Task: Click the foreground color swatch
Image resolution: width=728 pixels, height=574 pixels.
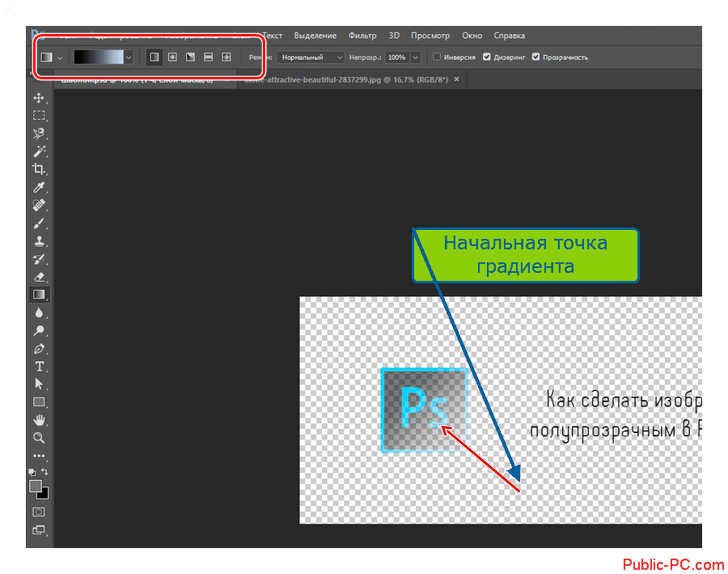Action: tap(36, 486)
